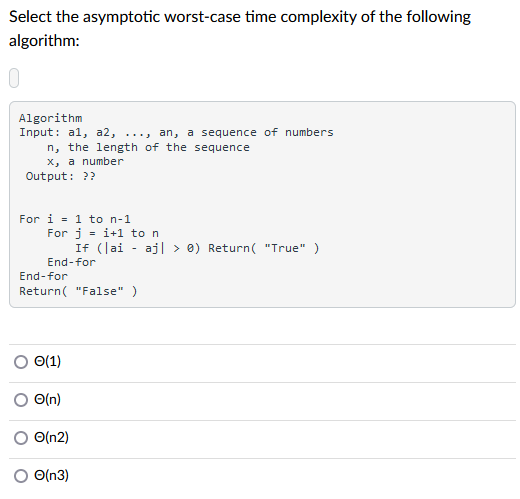This screenshot has height=499, width=520.
Task: Click the 'Output: ??' line
Action: pyautogui.click(x=61, y=176)
